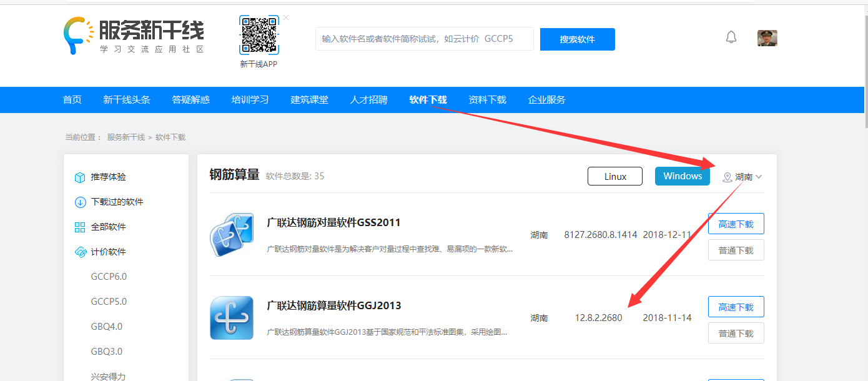
Task: Click version text 8127.2680.8.1414
Action: [601, 235]
